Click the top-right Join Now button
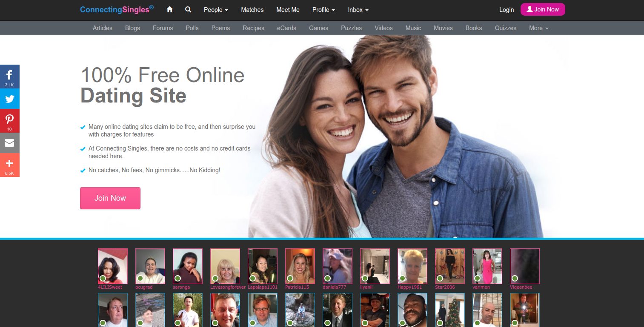 (x=543, y=9)
